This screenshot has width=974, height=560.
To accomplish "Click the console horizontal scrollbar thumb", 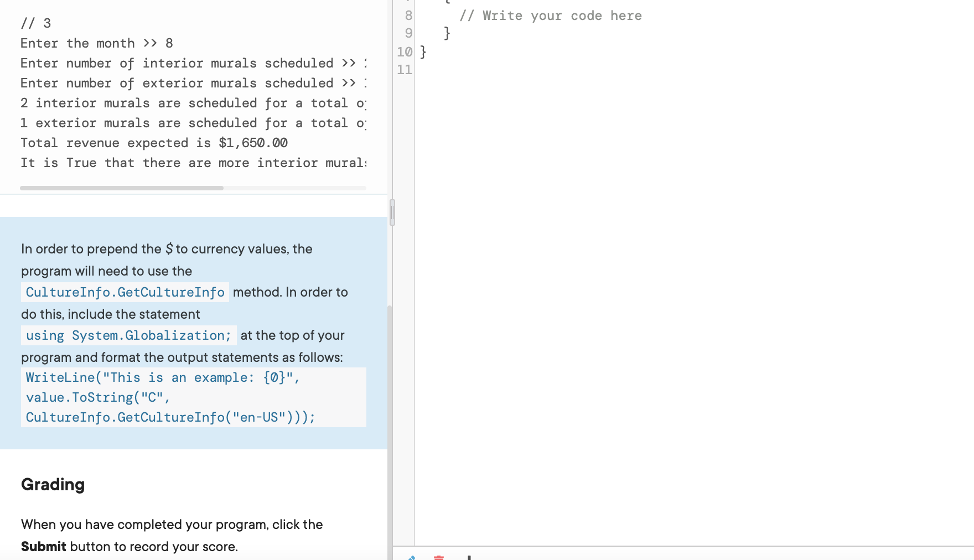I will point(121,188).
